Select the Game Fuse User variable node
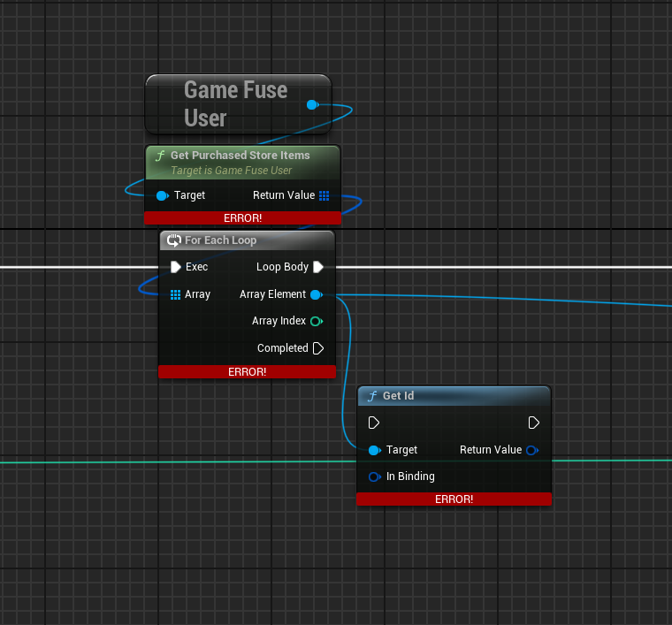Viewport: 672px width, 625px height. coord(238,104)
